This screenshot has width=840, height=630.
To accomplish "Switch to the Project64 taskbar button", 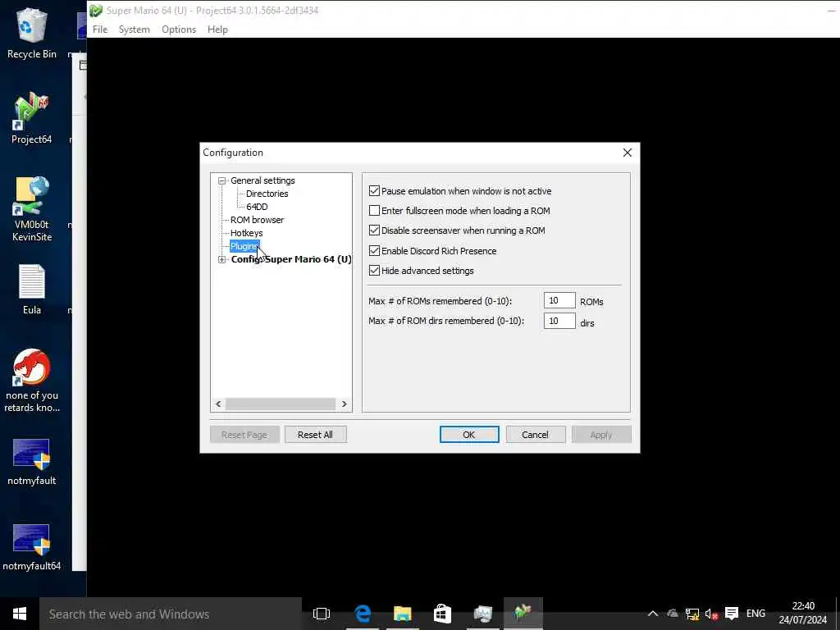I will (523, 614).
